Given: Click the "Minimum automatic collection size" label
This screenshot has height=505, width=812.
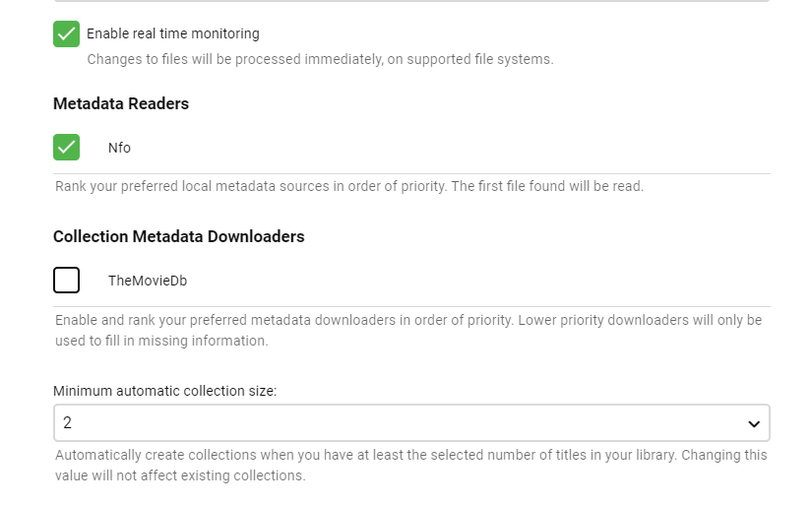Looking at the screenshot, I should click(165, 391).
